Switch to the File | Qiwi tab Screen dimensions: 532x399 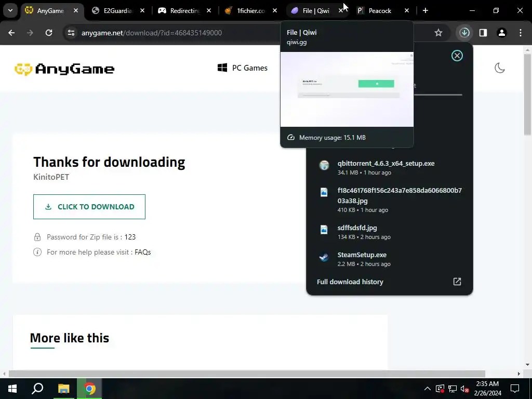pos(316,10)
